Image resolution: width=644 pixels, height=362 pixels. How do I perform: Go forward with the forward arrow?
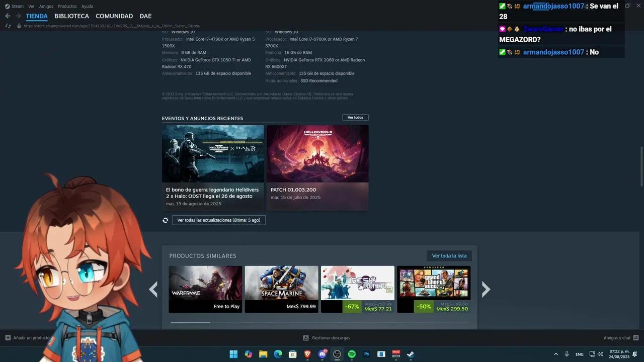click(18, 16)
